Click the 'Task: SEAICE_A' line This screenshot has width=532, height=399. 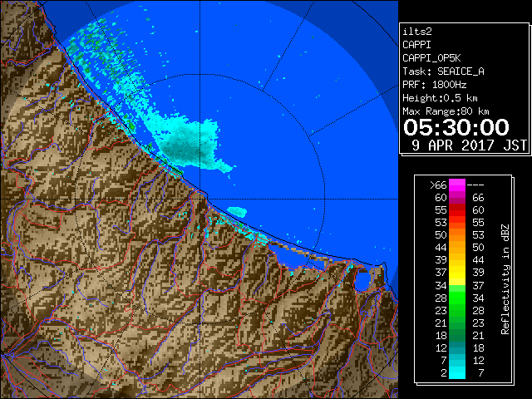point(443,71)
